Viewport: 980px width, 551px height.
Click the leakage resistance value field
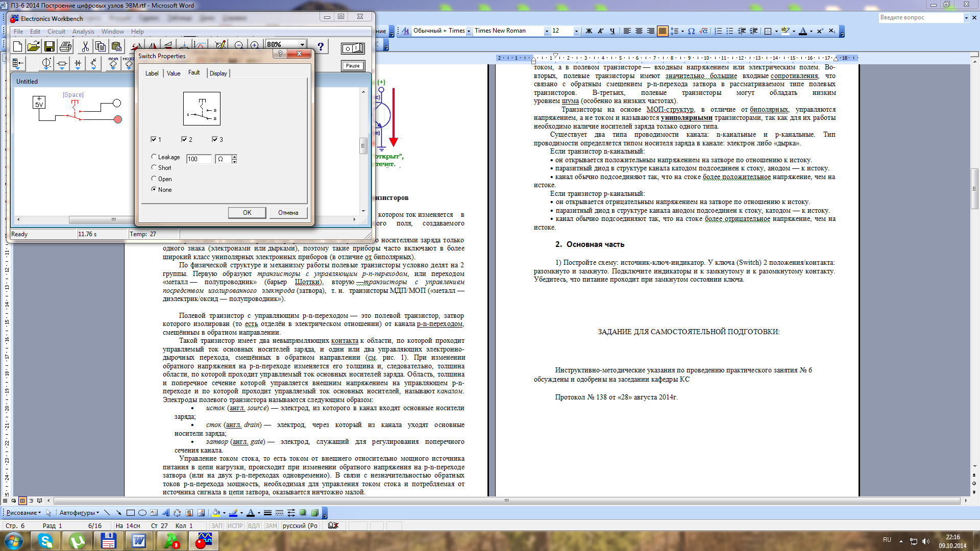(x=199, y=159)
